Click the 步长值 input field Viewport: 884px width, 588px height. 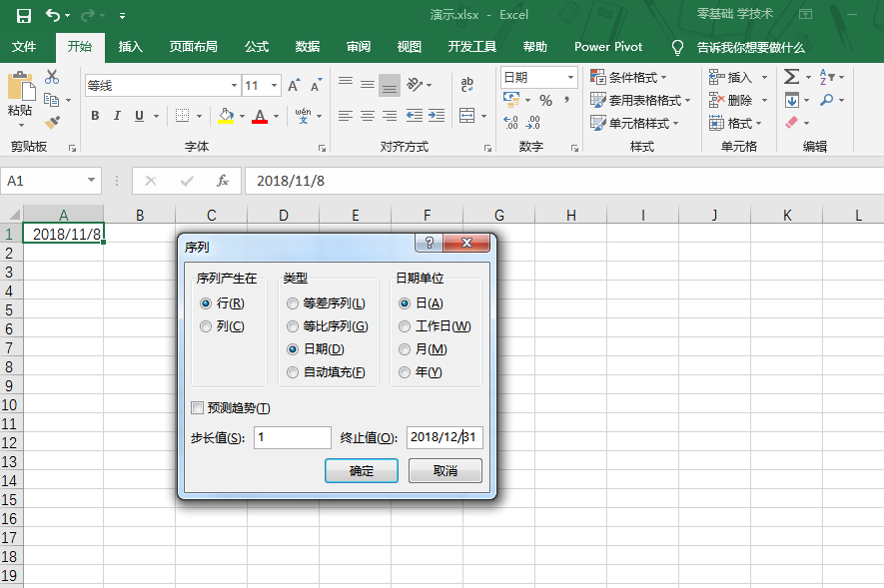(x=292, y=437)
